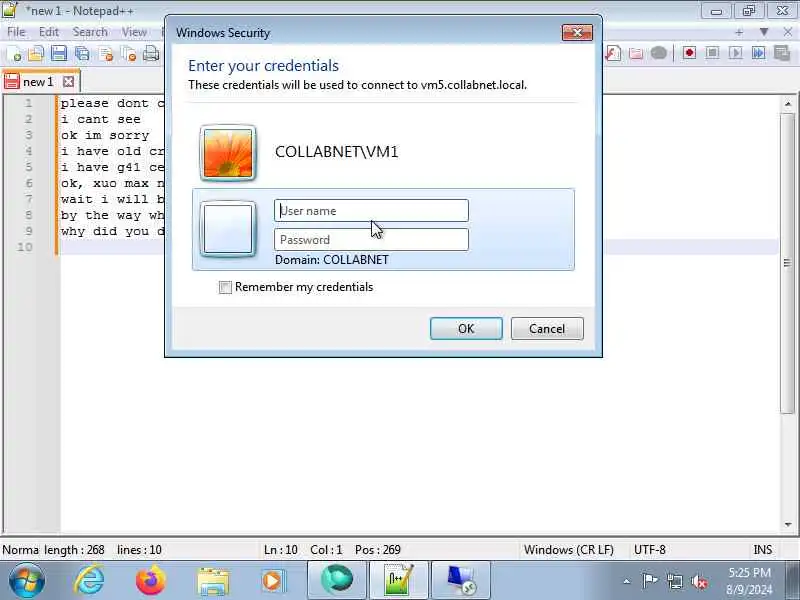
Task: Click the 'Ln : 10' status bar entry
Action: 281,550
